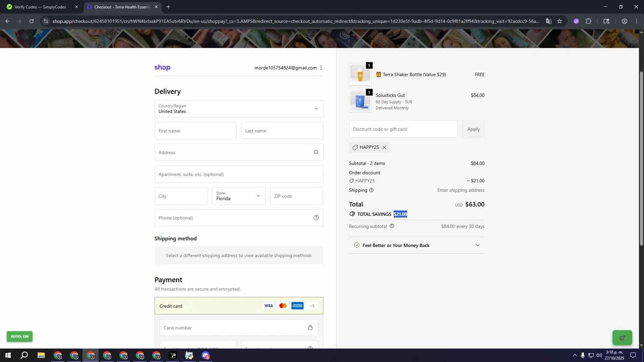Click the Apartment, suite, etc. field
The width and height of the screenshot is (644, 362).
239,174
